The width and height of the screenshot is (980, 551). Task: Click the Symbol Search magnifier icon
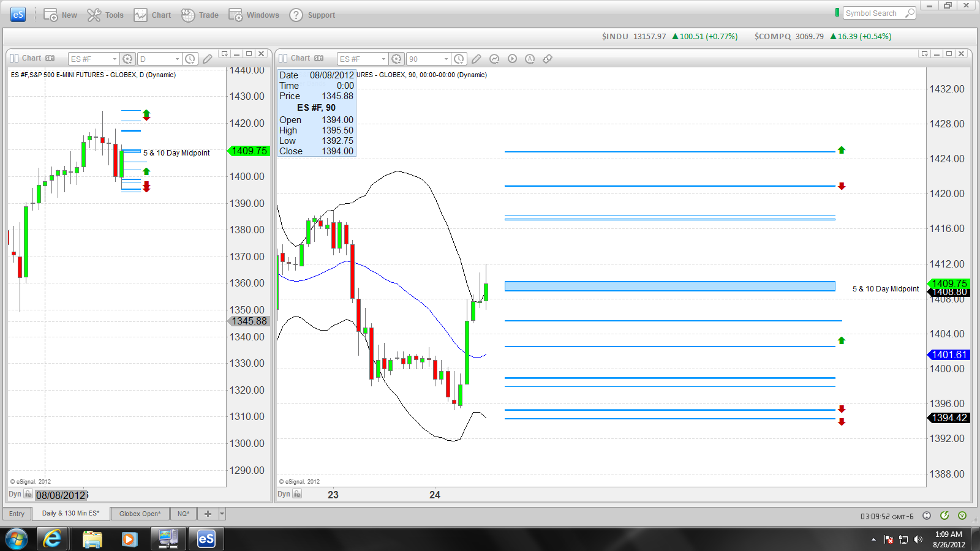pyautogui.click(x=910, y=13)
